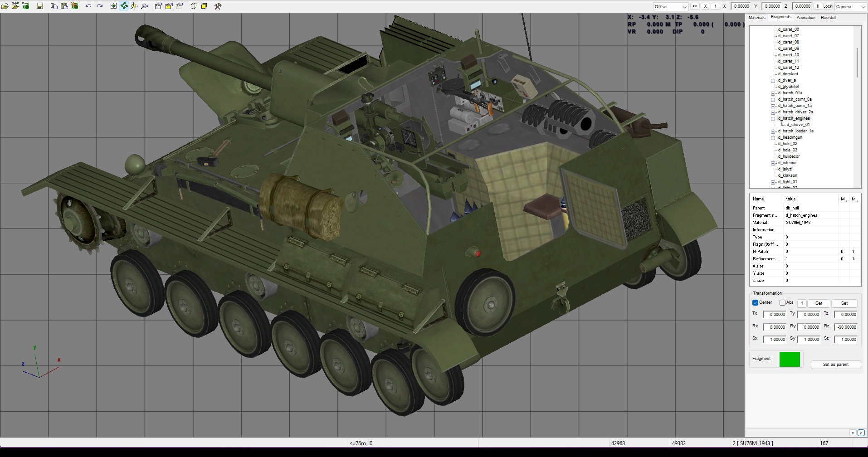The width and height of the screenshot is (868, 457).
Task: Select the d_klakson fragment
Action: 788,175
